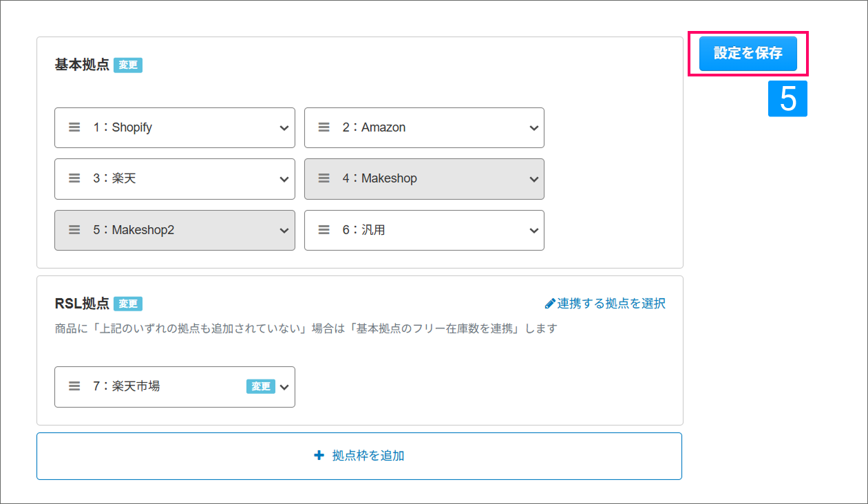Click the drag handle on Makeshop2 slot
Image resolution: width=868 pixels, height=504 pixels.
click(74, 230)
